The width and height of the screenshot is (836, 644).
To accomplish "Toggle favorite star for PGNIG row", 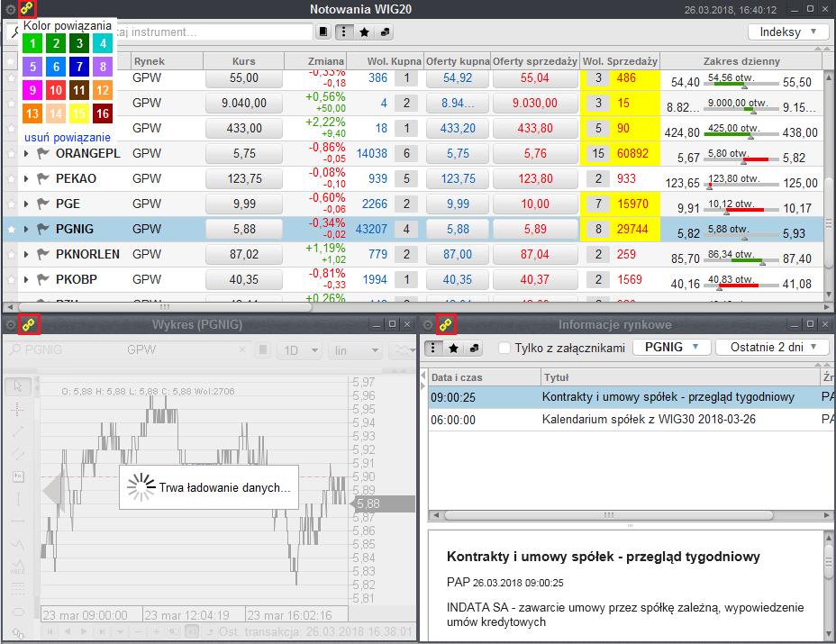I will point(11,230).
